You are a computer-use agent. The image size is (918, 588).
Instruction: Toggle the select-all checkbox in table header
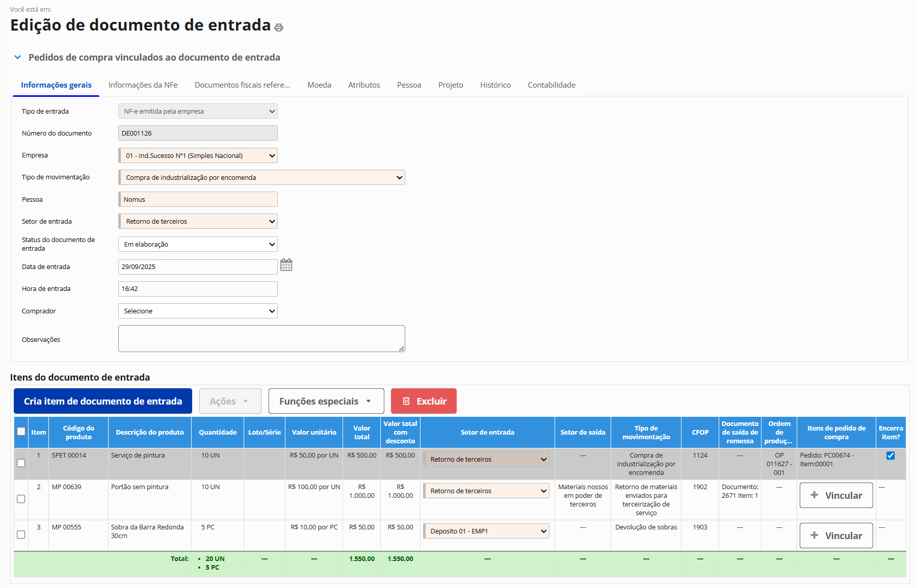point(21,432)
